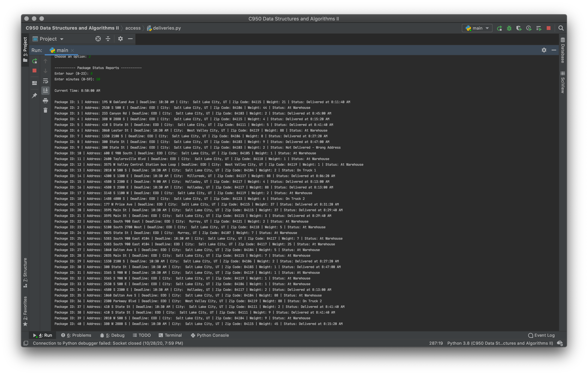Click the access breadcrumb
This screenshot has width=588, height=375.
tap(133, 28)
